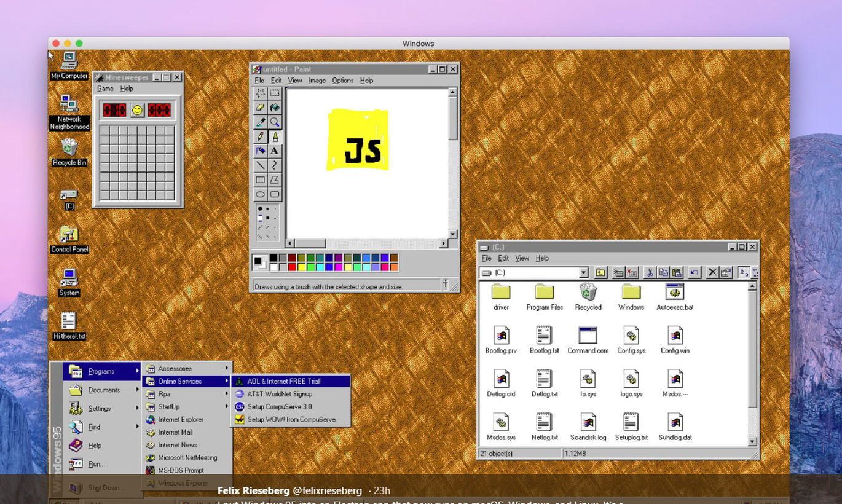Launch Microsoft NetMeeting from Programs menu

[x=187, y=458]
